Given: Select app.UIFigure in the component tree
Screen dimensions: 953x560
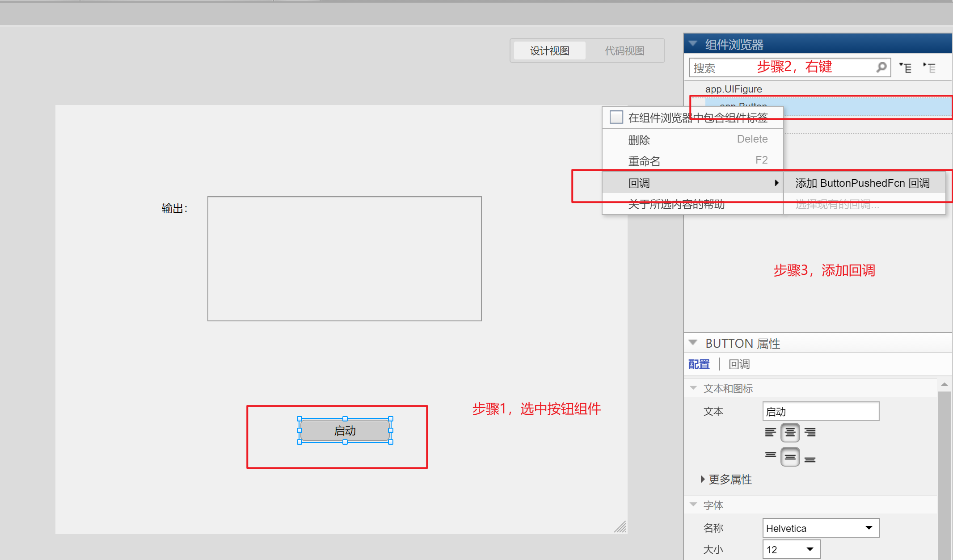Looking at the screenshot, I should [x=734, y=88].
